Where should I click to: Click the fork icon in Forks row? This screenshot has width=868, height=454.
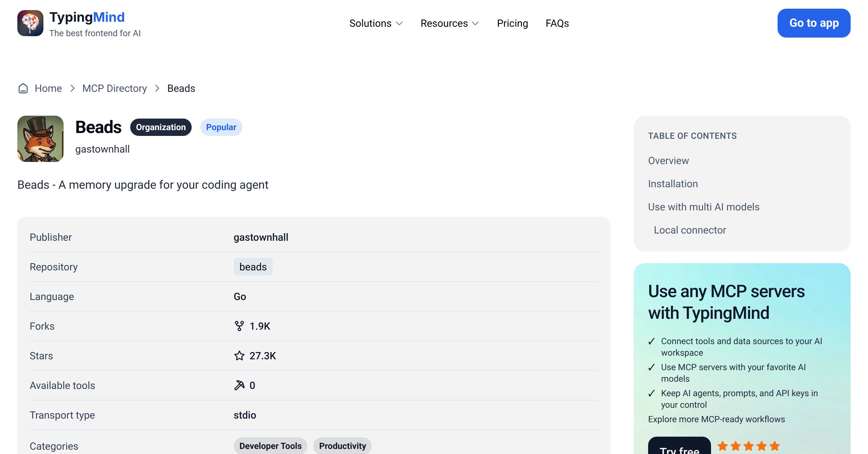click(239, 326)
